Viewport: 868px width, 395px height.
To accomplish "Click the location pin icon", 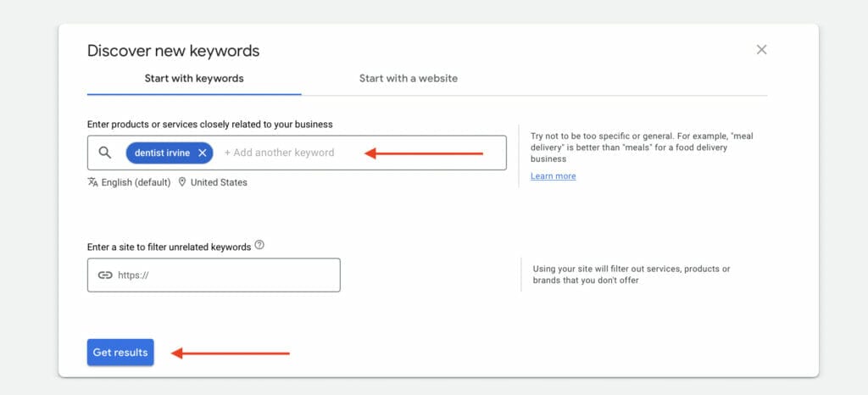I will coord(182,182).
